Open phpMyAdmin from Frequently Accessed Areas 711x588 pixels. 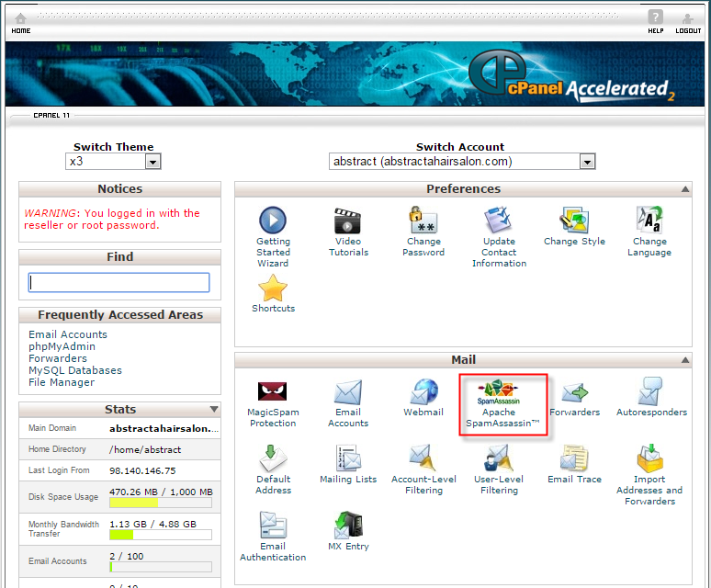point(62,346)
